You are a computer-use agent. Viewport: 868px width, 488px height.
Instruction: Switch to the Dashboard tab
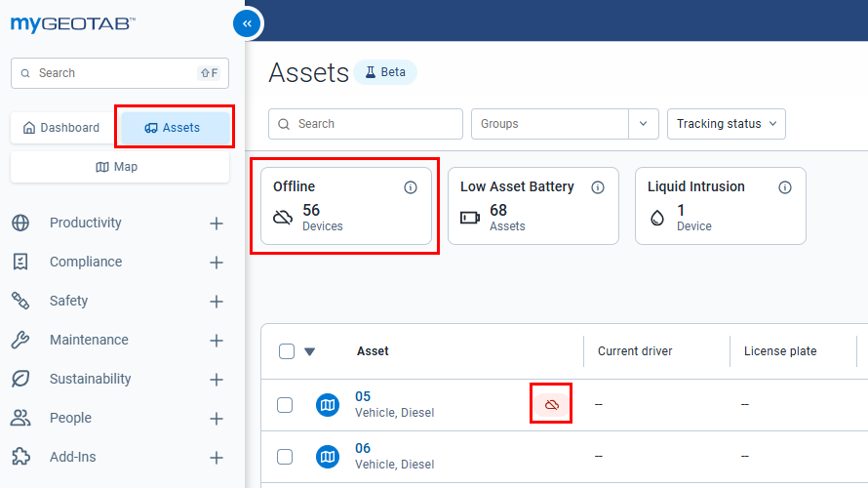point(61,128)
